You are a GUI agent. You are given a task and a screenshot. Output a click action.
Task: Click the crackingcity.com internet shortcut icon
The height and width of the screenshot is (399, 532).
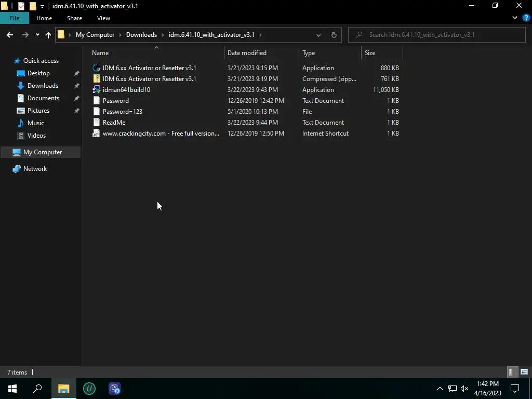[96, 134]
